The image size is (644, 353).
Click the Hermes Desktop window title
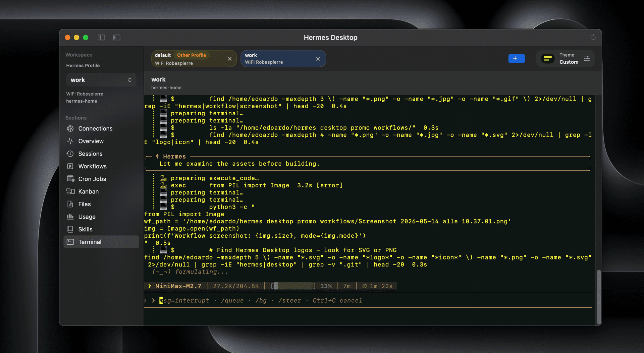(x=330, y=38)
